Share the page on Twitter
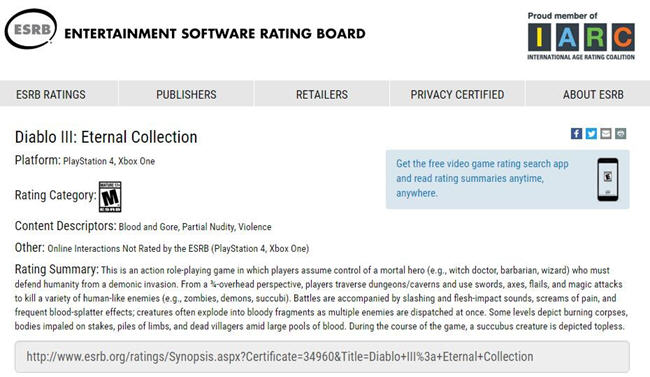 pyautogui.click(x=591, y=134)
